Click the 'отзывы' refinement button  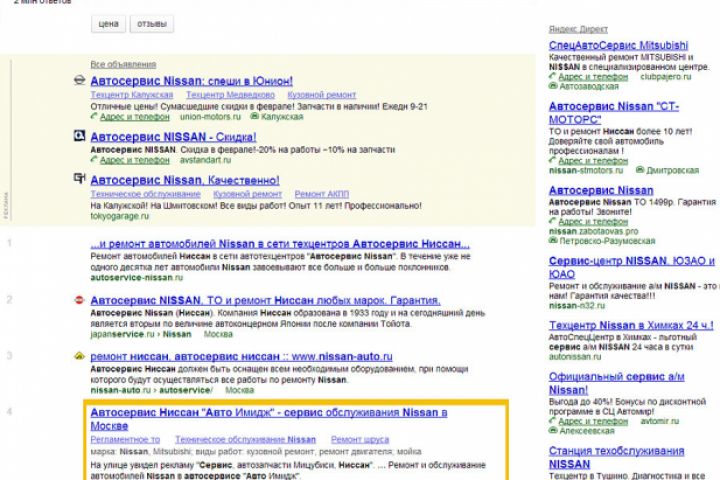pyautogui.click(x=152, y=24)
